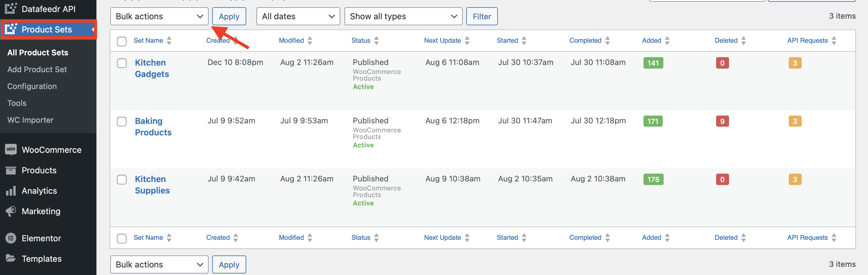
Task: Check the Kitchen Supplies row checkbox
Action: click(122, 180)
